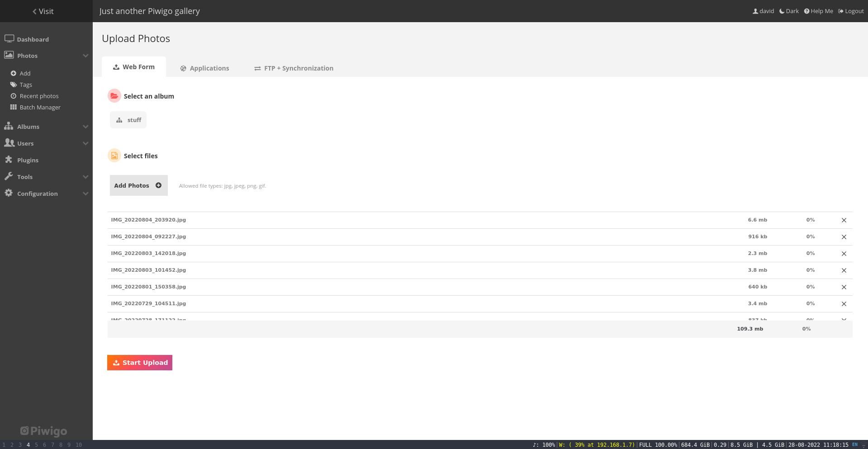Switch to Dark theme link
Screen dimensions: 868x449
click(x=789, y=11)
